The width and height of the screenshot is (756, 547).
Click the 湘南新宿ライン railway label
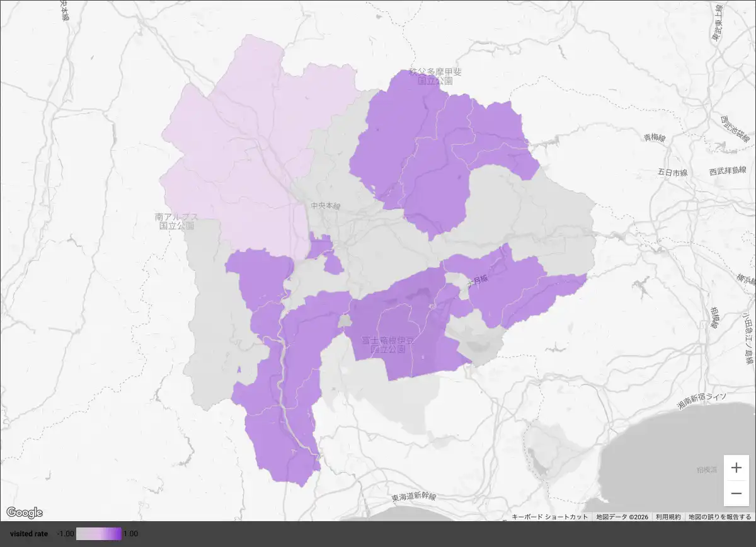[x=702, y=400]
